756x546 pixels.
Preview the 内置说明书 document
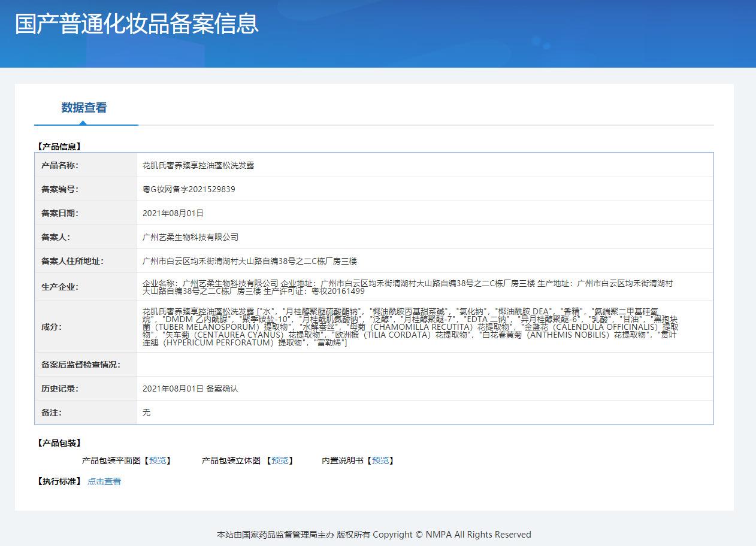tap(380, 460)
